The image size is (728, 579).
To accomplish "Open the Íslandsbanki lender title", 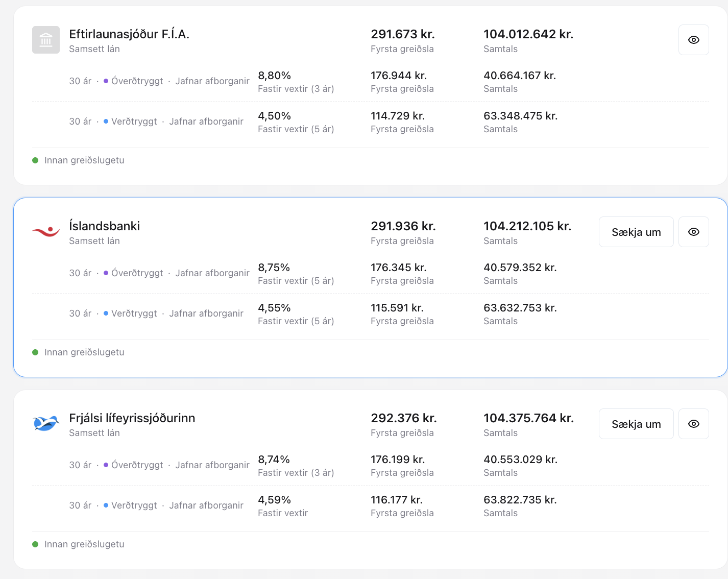I will (x=105, y=226).
